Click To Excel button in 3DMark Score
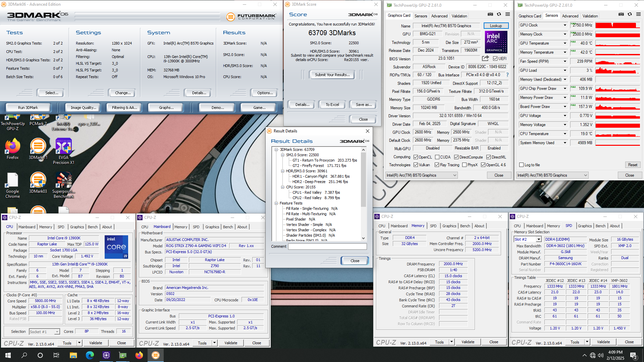Image resolution: width=644 pixels, height=362 pixels. click(332, 105)
